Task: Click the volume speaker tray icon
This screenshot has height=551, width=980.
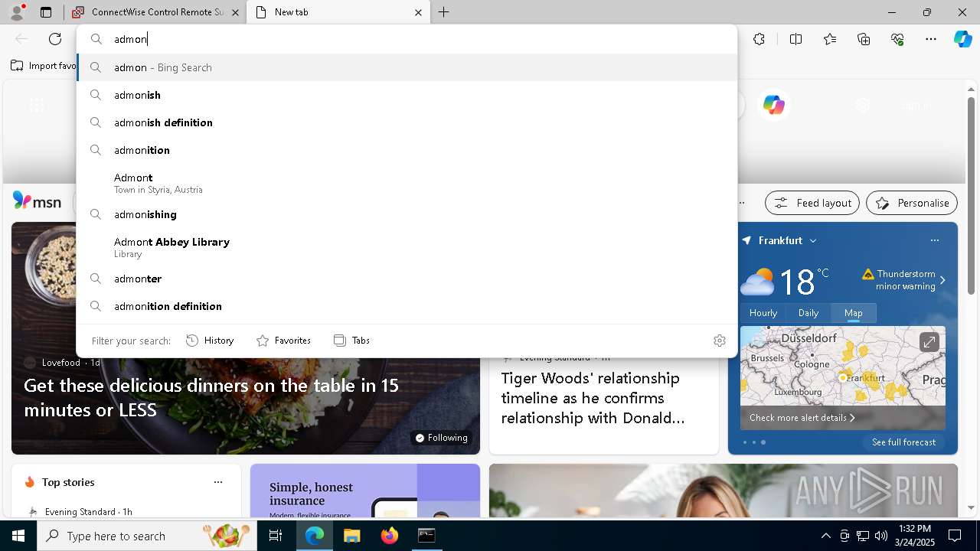Action: (880, 536)
